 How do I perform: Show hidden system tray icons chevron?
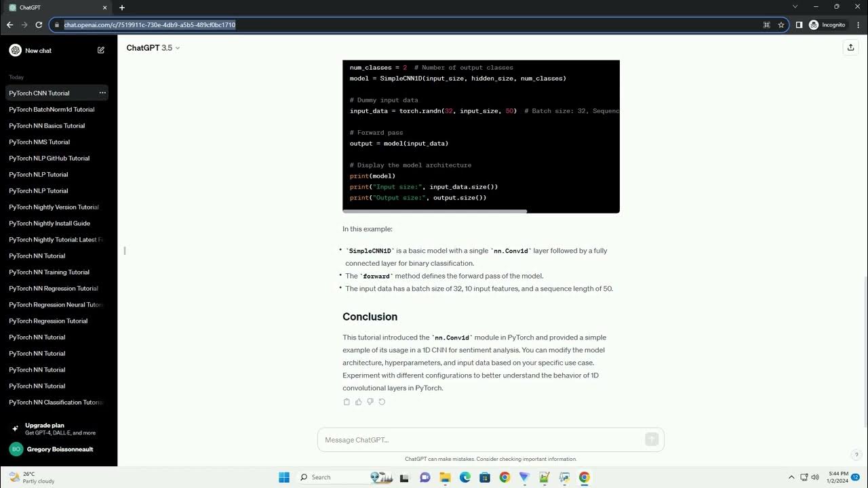pyautogui.click(x=791, y=477)
